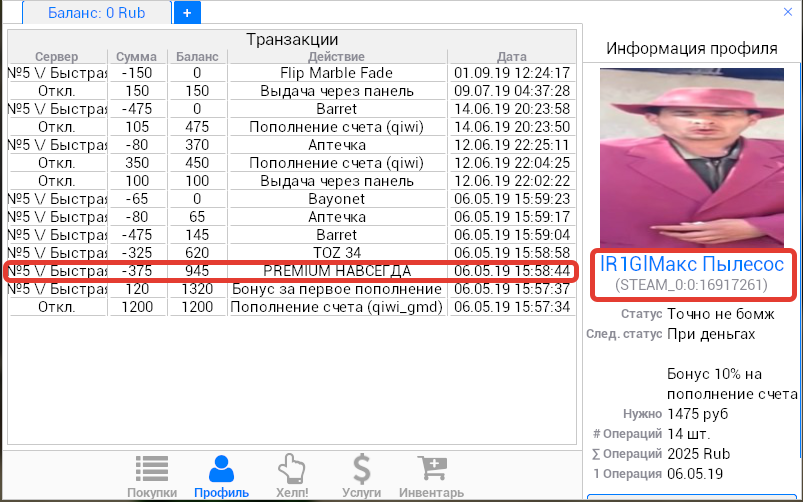Click date 14.06.19 20:23:58

[512, 109]
